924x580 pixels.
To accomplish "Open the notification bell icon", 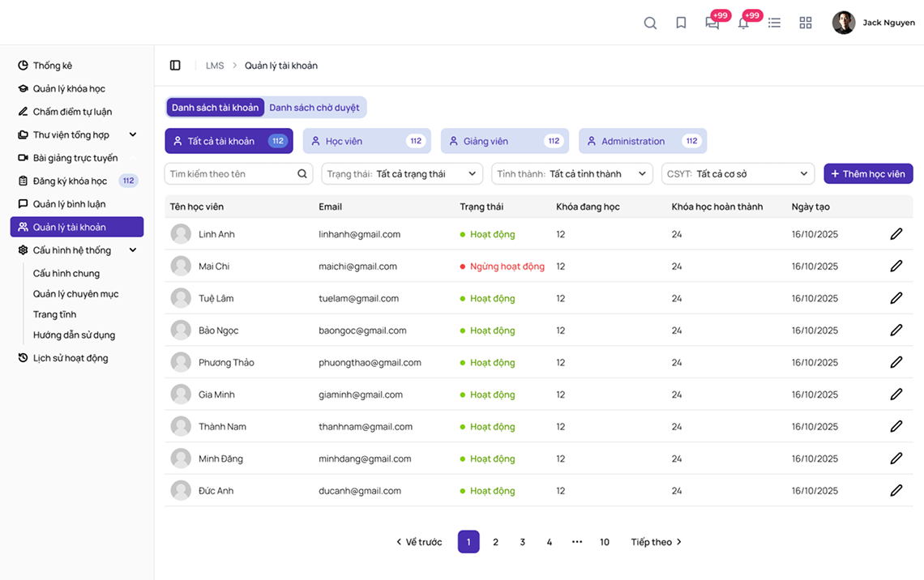I will [743, 23].
